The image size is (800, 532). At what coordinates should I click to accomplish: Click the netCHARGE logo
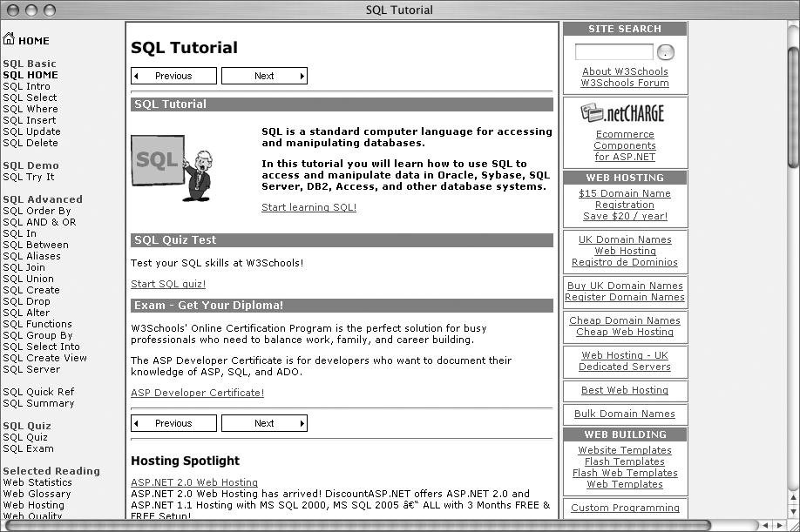(622, 112)
